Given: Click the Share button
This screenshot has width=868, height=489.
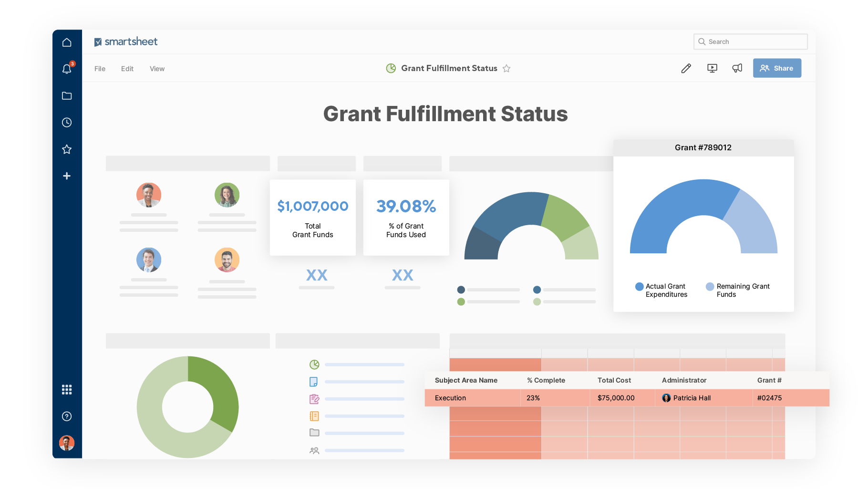Looking at the screenshot, I should point(777,68).
